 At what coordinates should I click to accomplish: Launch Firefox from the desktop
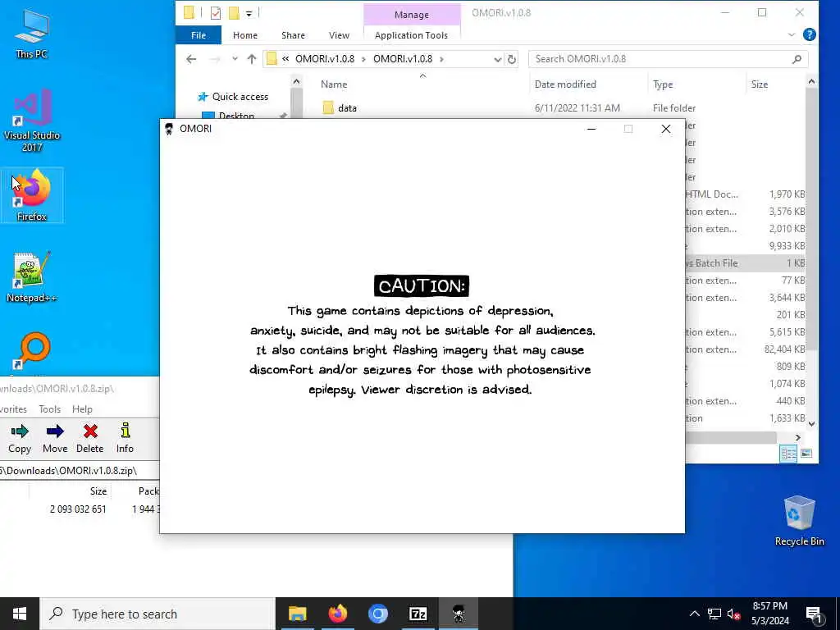(x=32, y=195)
